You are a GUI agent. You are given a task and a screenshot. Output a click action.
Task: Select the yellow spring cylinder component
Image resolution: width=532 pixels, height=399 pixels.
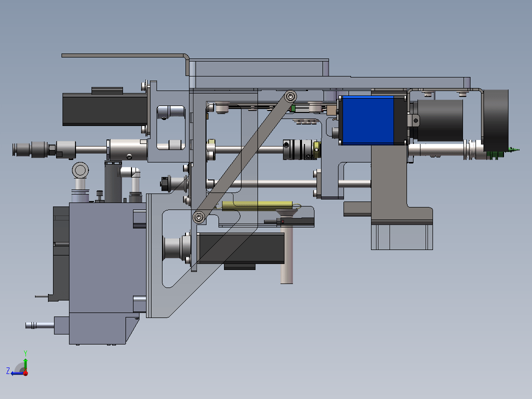pyautogui.click(x=257, y=205)
